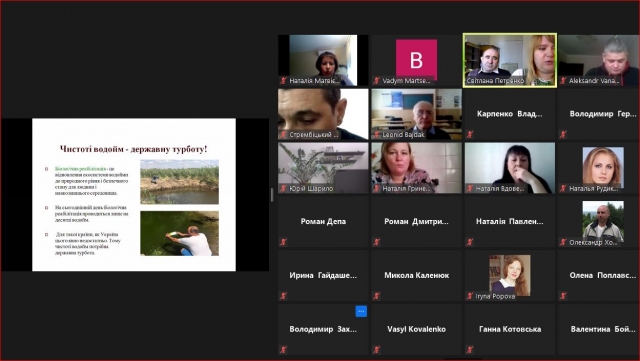Click name Ганна Котовська participant tile

pyautogui.click(x=510, y=329)
